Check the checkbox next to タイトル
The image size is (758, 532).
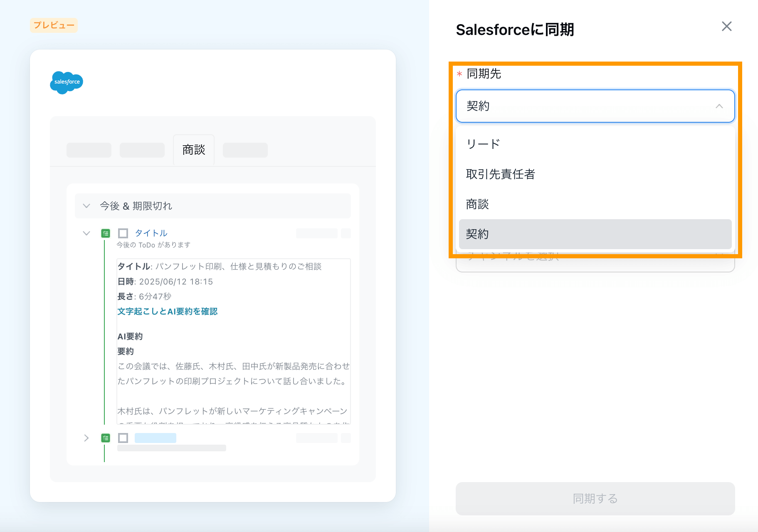pyautogui.click(x=123, y=233)
